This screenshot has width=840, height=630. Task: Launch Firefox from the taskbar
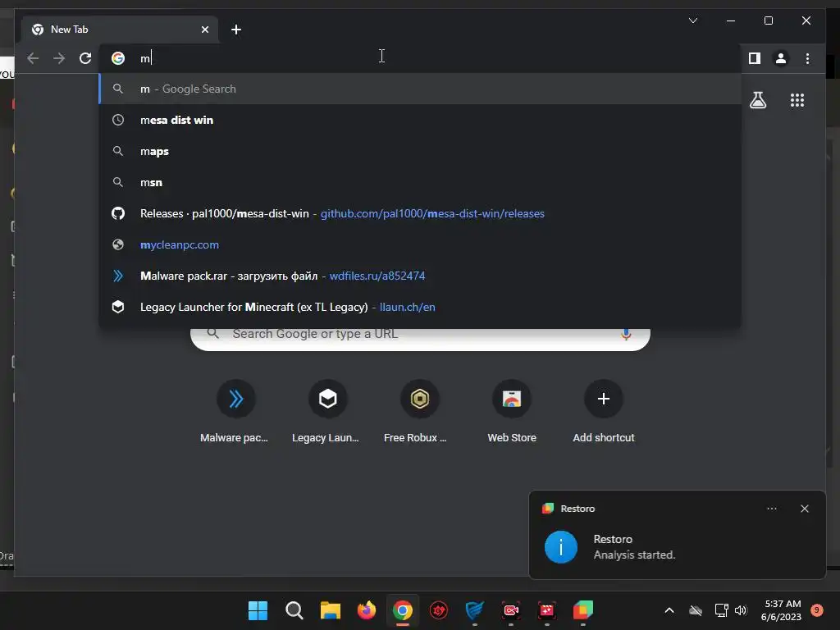click(x=367, y=610)
